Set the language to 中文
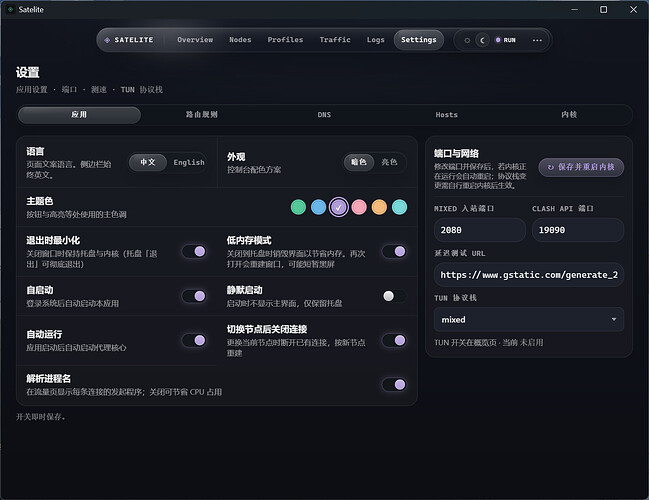Image resolution: width=649 pixels, height=500 pixels. point(148,162)
